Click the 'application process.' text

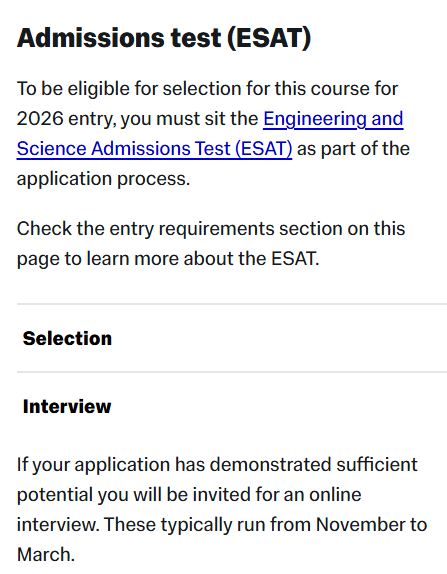pos(104,179)
